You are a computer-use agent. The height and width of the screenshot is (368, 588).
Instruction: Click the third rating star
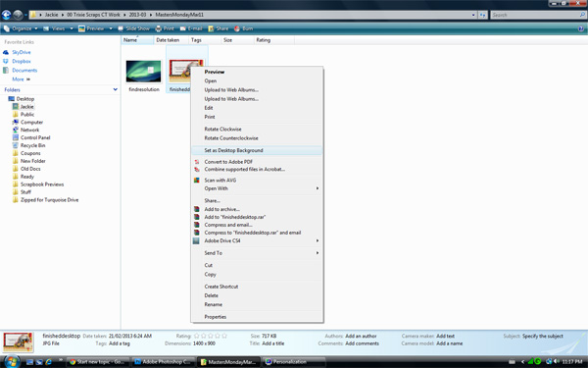(211, 336)
